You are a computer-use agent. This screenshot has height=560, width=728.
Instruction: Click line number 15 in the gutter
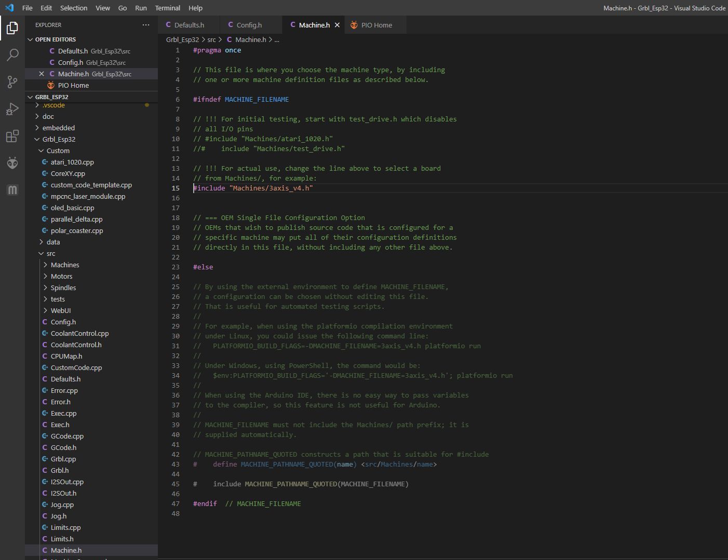pyautogui.click(x=176, y=188)
